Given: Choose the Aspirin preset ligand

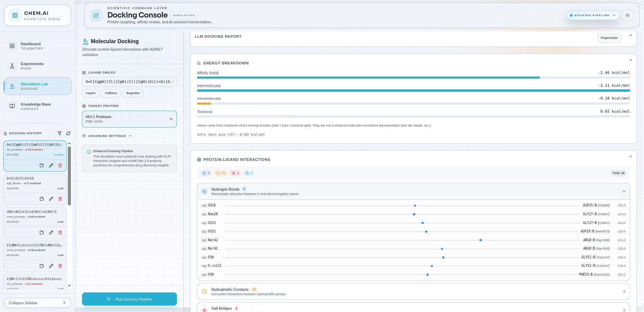Looking at the screenshot, I should click(x=91, y=93).
